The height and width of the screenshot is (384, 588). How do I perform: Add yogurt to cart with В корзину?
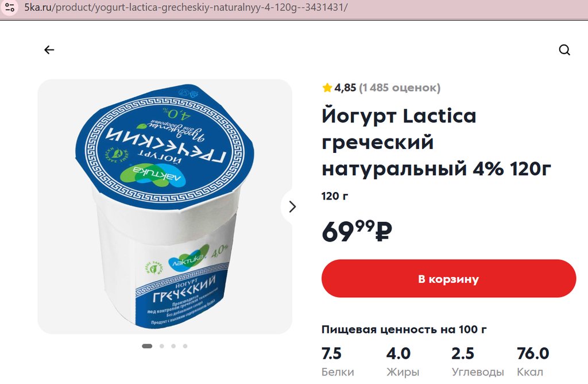(448, 279)
